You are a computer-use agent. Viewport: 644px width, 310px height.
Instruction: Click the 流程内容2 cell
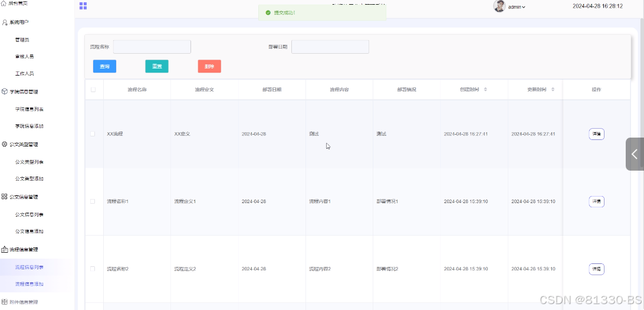point(339,269)
